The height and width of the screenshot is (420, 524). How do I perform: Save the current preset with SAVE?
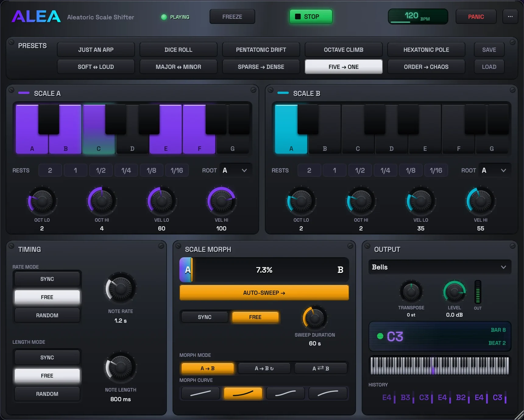(489, 50)
